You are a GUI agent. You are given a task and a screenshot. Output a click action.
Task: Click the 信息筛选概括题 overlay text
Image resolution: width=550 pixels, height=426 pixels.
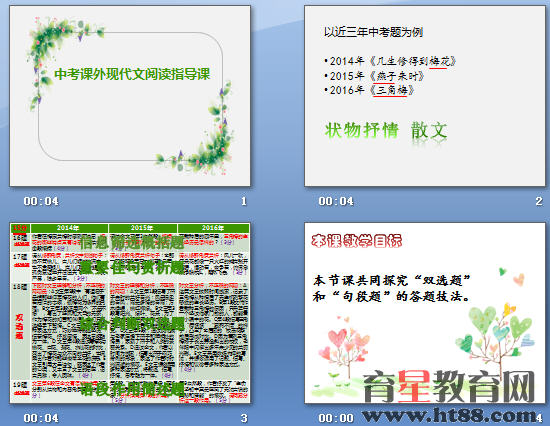[132, 242]
